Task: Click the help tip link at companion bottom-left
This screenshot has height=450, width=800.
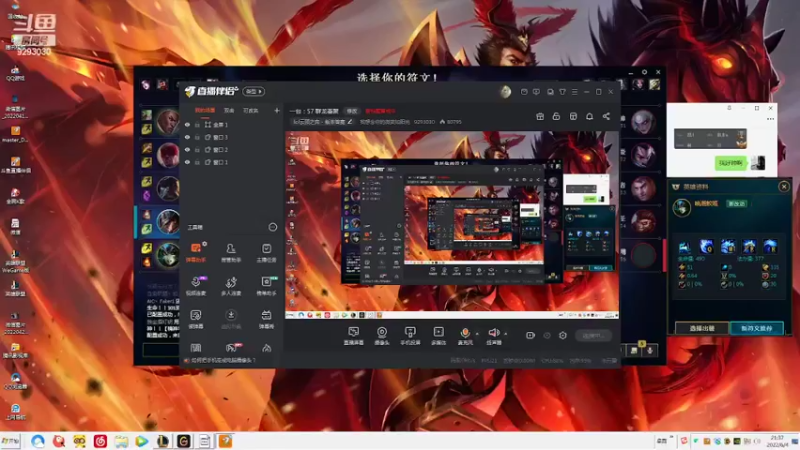Action: [x=223, y=360]
